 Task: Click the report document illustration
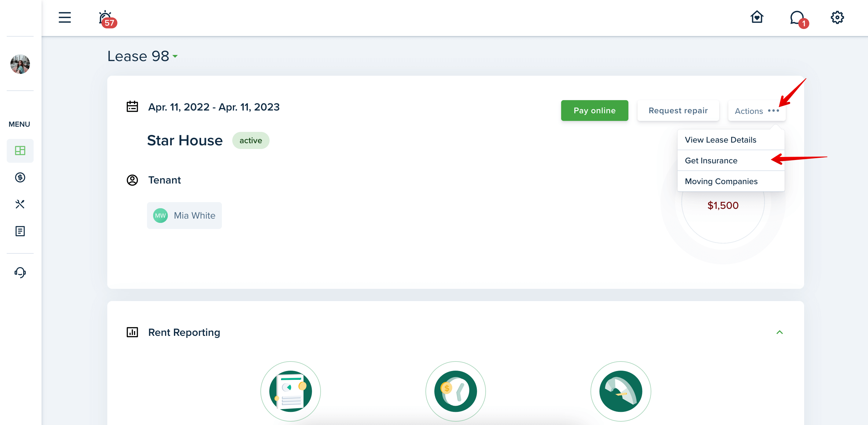click(290, 391)
